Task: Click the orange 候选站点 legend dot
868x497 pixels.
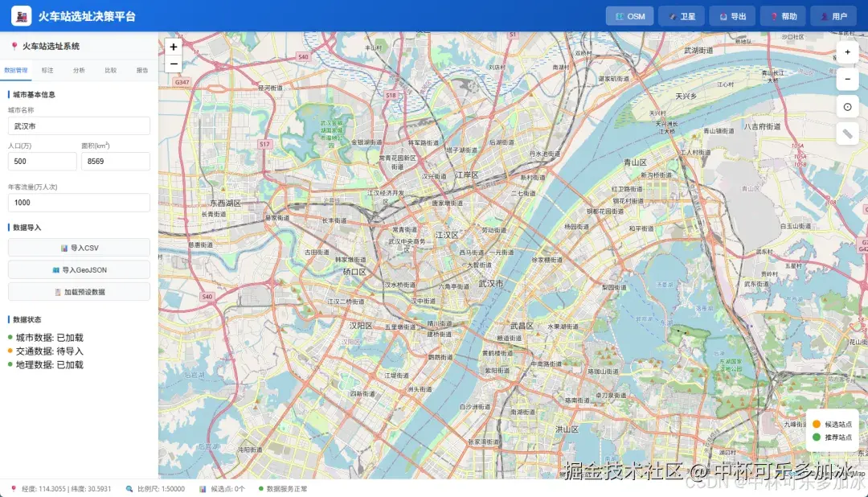Action: pos(816,424)
